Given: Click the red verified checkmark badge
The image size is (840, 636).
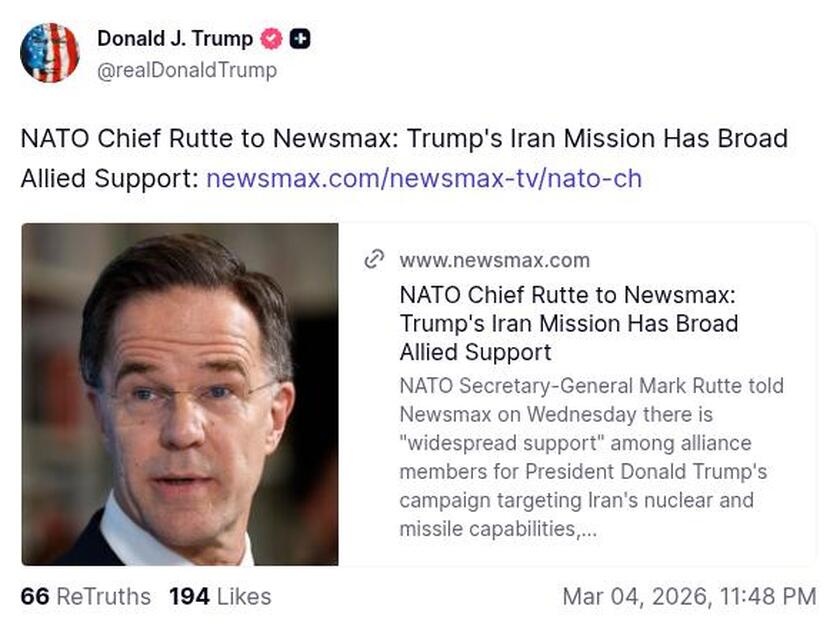Looking at the screenshot, I should tap(271, 39).
